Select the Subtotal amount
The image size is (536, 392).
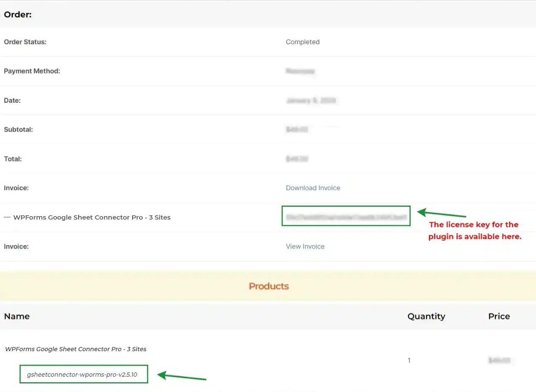[296, 129]
